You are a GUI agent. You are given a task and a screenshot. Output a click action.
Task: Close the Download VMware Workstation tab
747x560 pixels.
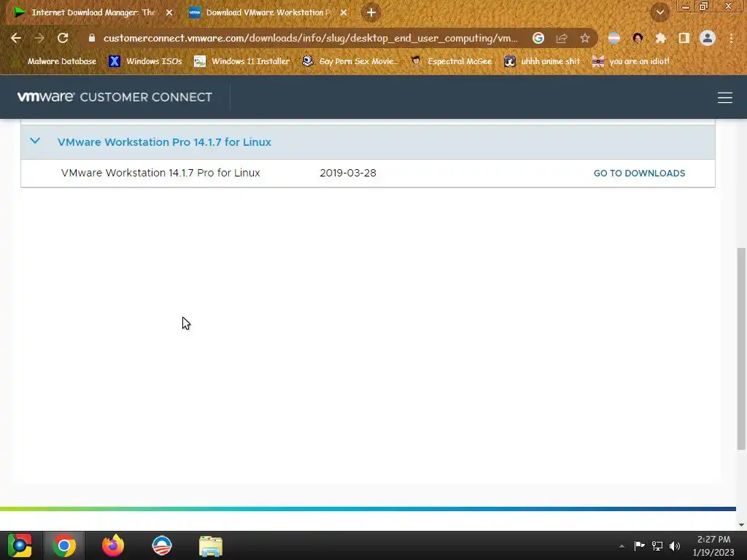point(344,12)
